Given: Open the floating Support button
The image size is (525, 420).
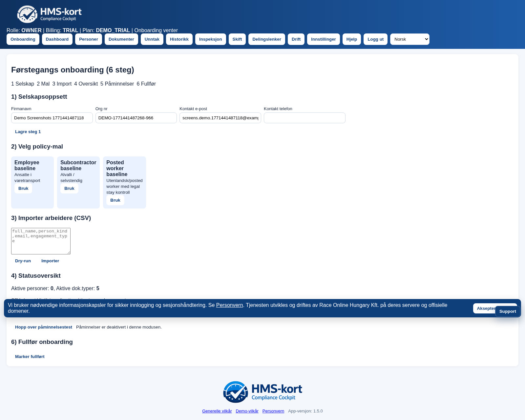Looking at the screenshot, I should (x=507, y=311).
